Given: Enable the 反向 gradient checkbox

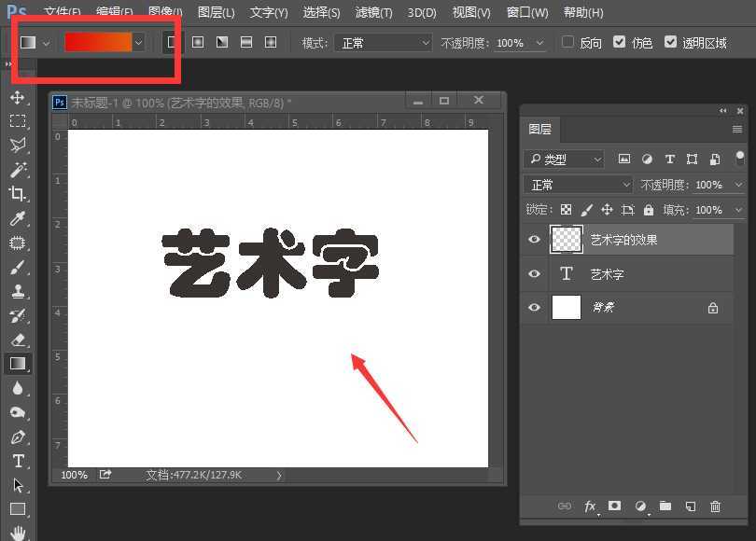Looking at the screenshot, I should click(567, 42).
